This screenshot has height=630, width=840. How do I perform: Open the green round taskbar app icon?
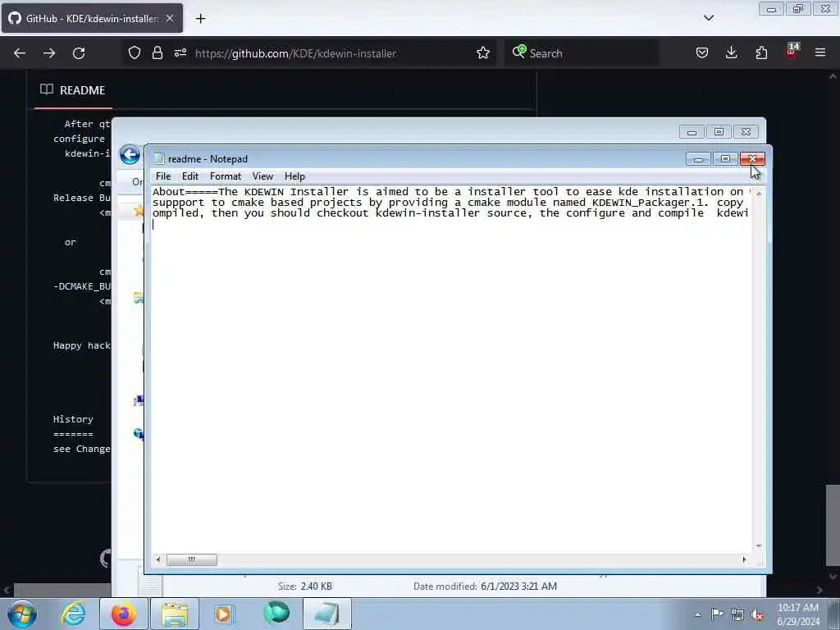click(276, 614)
